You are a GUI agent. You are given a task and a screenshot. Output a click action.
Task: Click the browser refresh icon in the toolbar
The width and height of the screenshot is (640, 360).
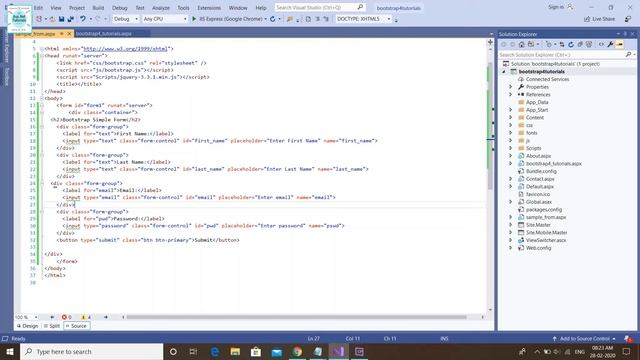(x=273, y=19)
